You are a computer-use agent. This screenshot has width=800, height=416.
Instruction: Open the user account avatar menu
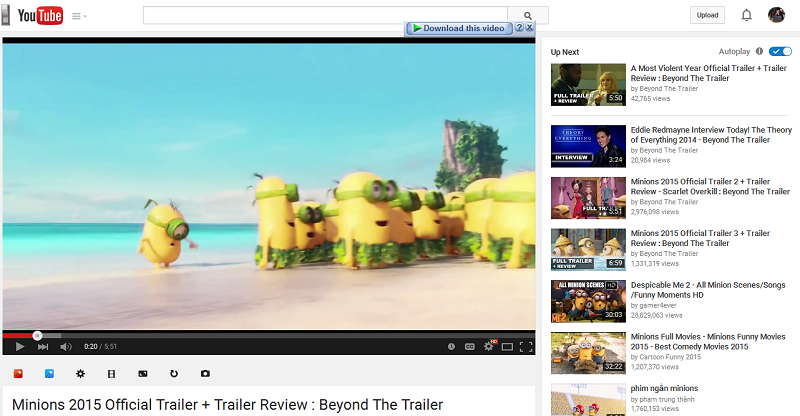(776, 15)
